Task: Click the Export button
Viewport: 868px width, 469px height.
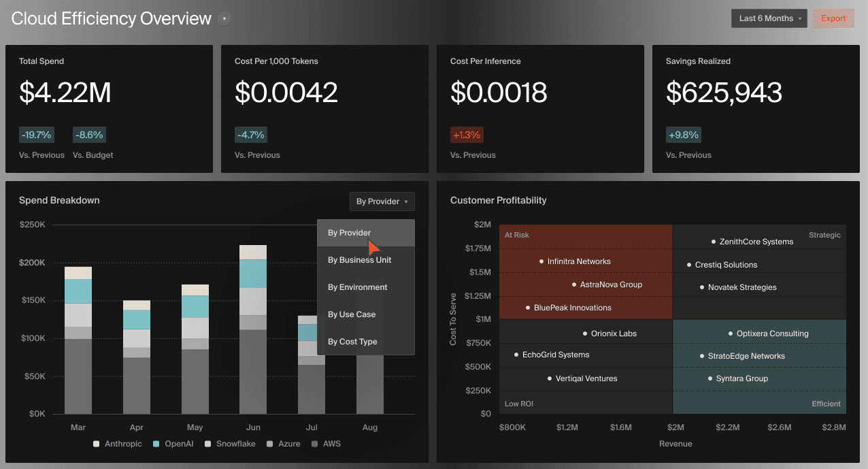Action: pos(833,18)
